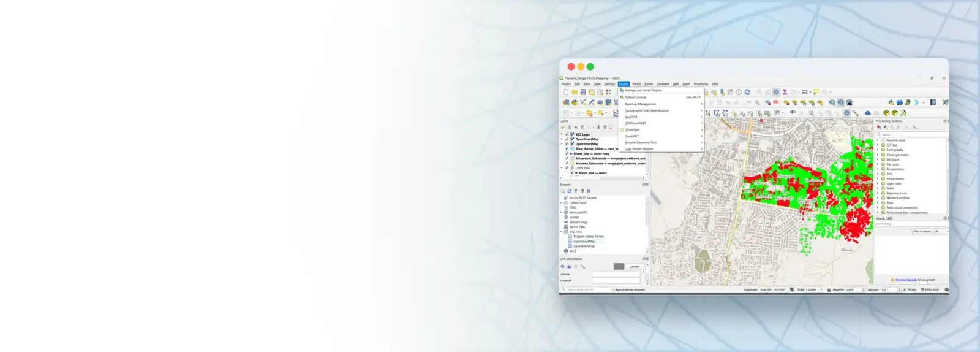This screenshot has width=980, height=352.
Task: Select Python Console menu entry
Action: 661,98
